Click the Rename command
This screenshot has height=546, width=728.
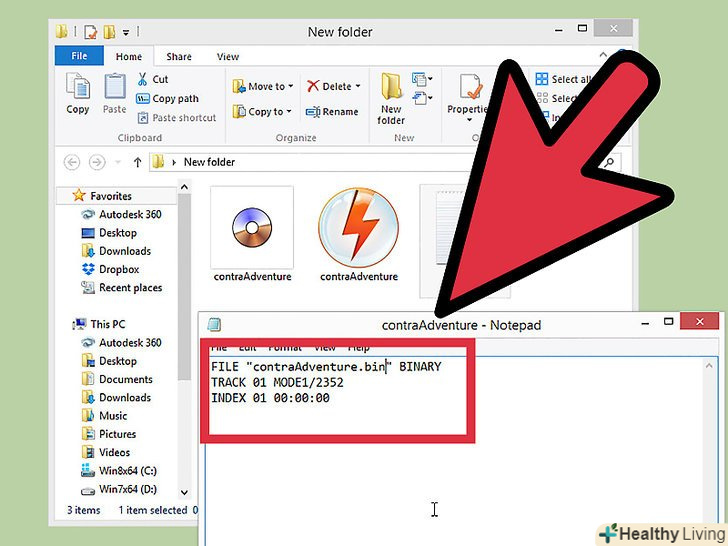point(332,112)
